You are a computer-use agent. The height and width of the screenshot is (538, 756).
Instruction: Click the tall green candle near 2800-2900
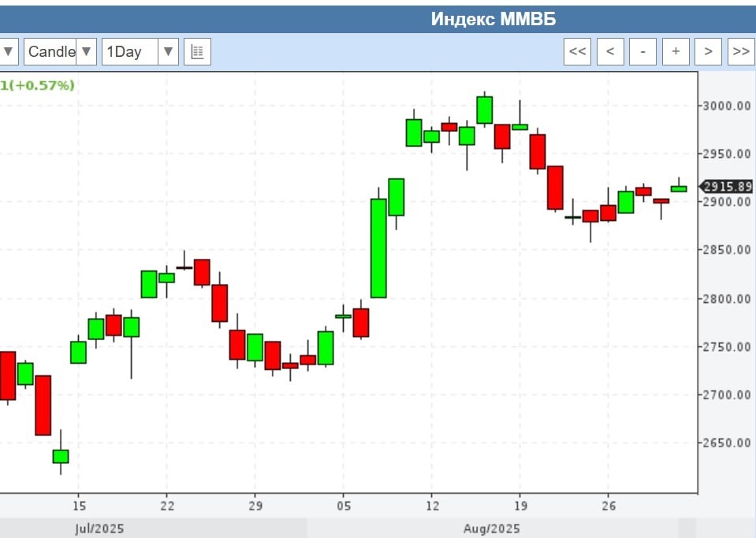coord(378,248)
